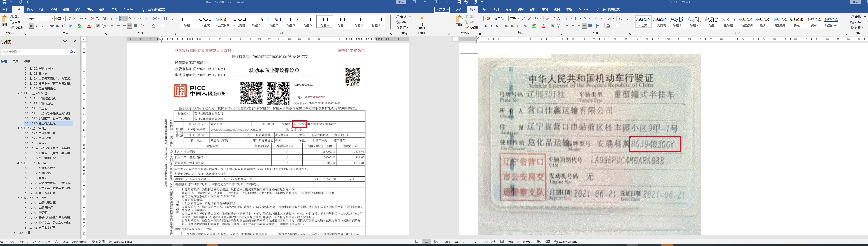Toggle Underline in the left Word window
Viewport: 868px width, 246px height.
[42, 26]
